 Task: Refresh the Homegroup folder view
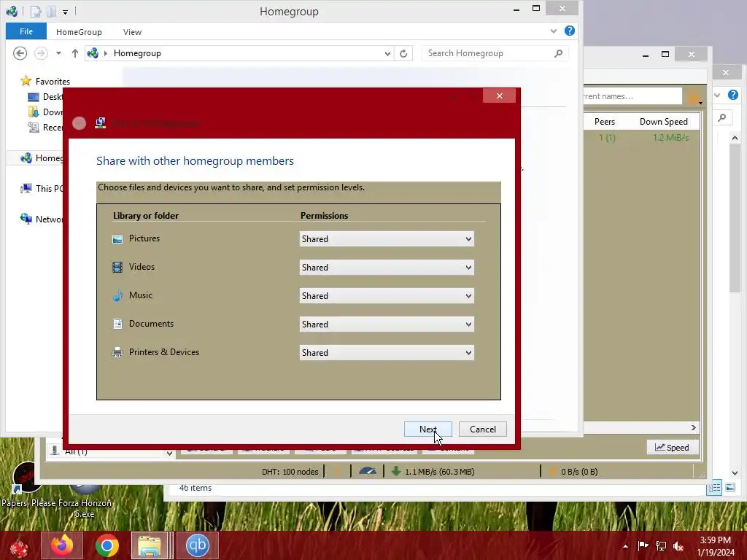403,53
